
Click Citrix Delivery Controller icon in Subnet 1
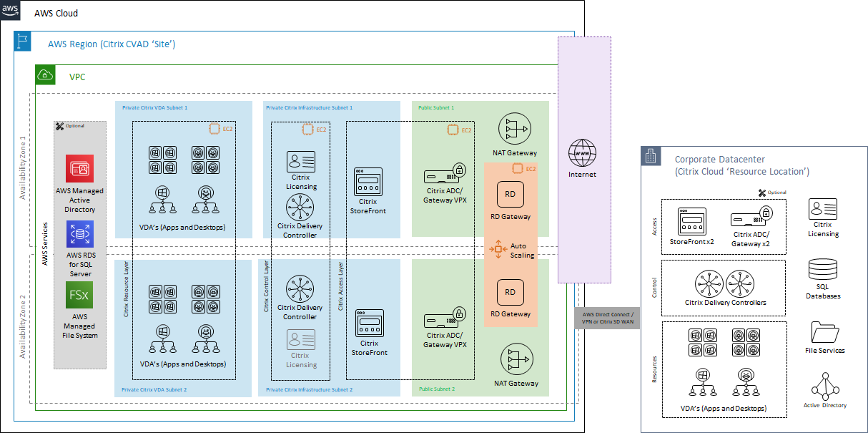(300, 207)
